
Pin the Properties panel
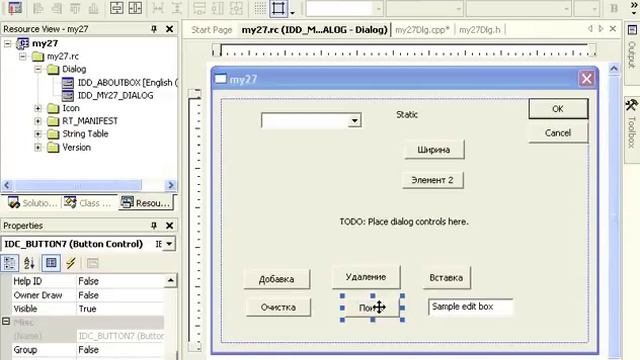(x=154, y=225)
